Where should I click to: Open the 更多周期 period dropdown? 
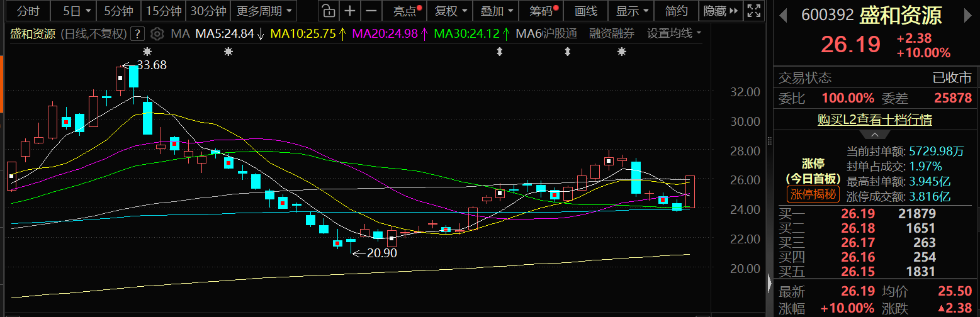[x=264, y=11]
